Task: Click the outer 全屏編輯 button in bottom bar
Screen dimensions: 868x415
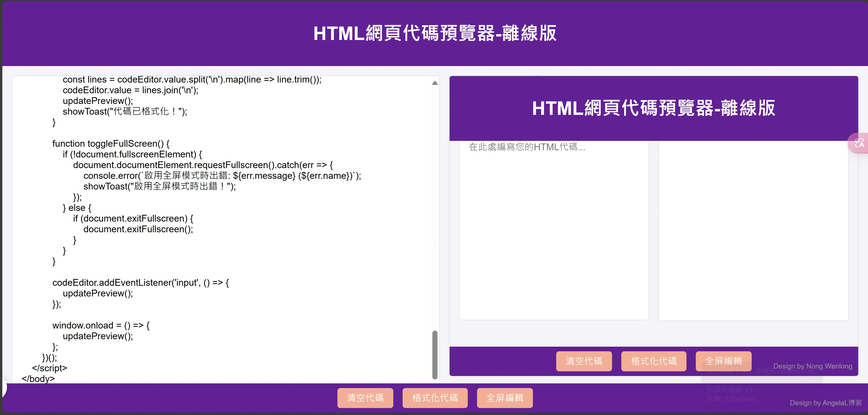Action: [x=505, y=398]
